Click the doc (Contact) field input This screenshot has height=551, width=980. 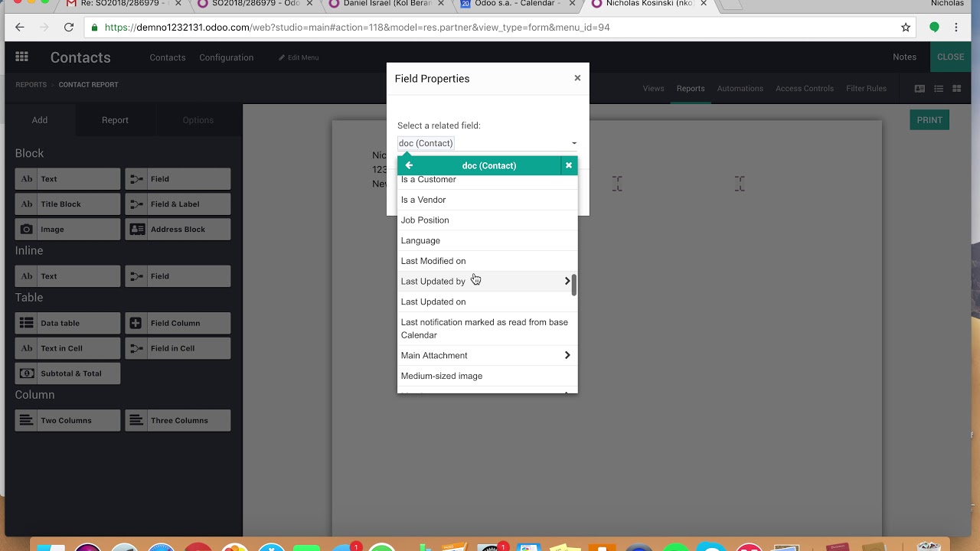[x=487, y=143]
